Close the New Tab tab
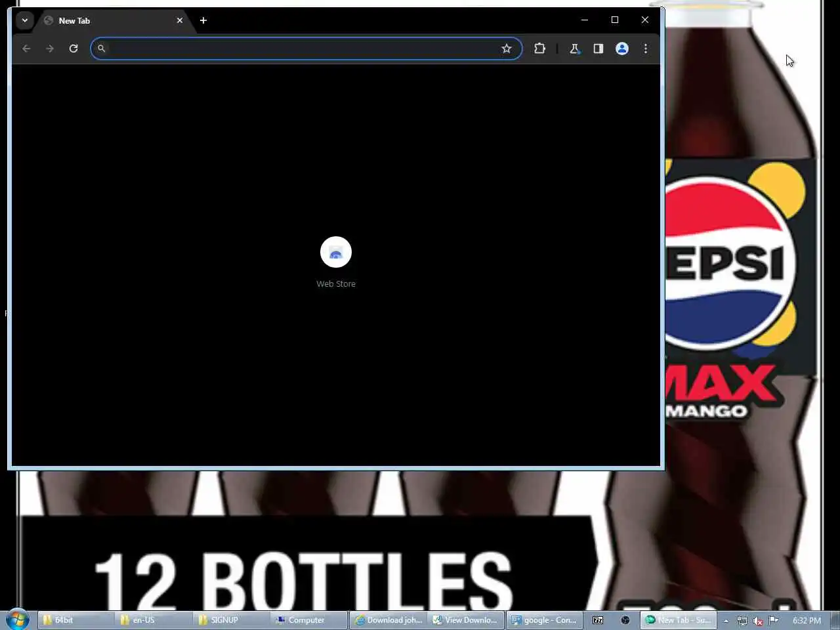 point(179,20)
